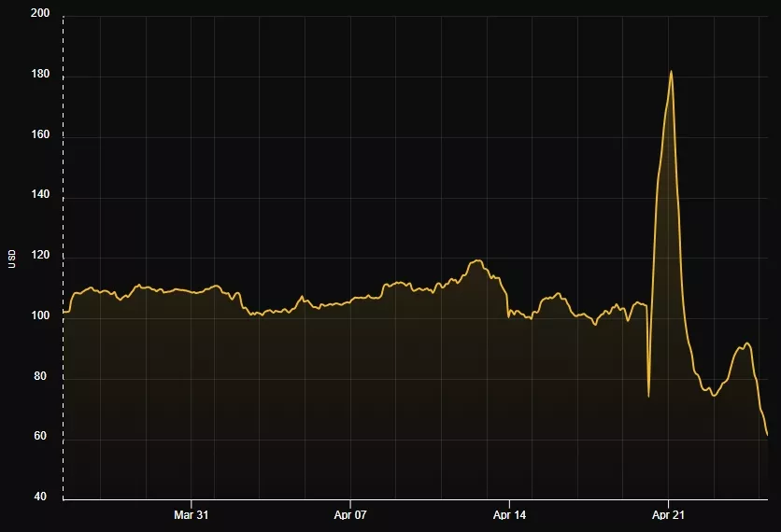Image resolution: width=781 pixels, height=532 pixels.
Task: Click the 40 label at the axis bottom
Action: [40, 497]
